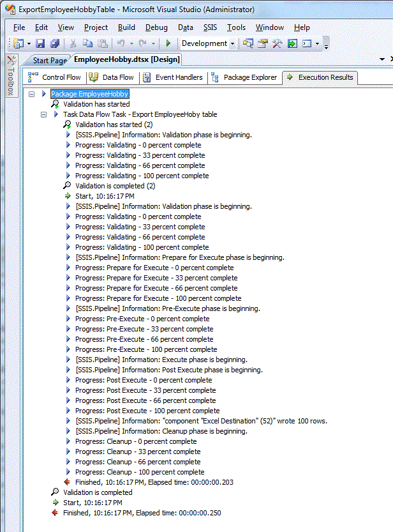
Task: Open the Data menu
Action: (x=186, y=27)
